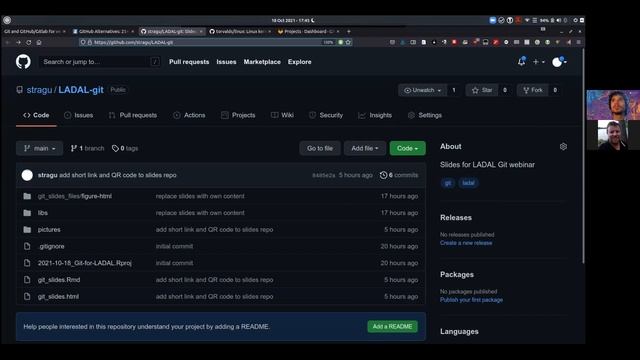Switch to the Settings tab
Viewport: 640px width, 360px height.
click(x=424, y=116)
